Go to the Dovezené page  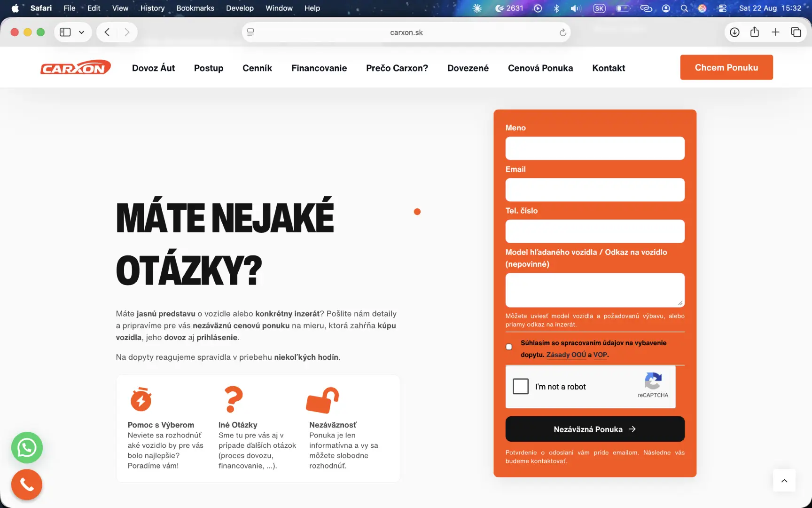point(468,68)
